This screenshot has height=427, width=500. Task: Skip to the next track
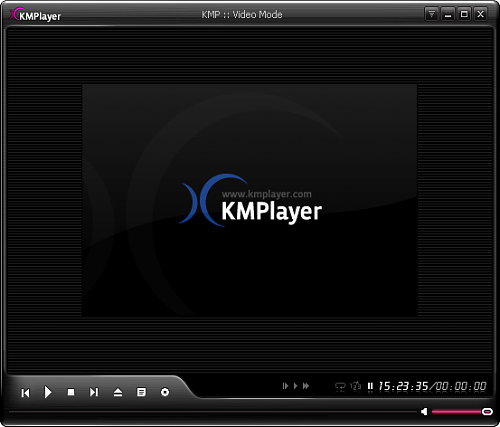click(94, 392)
